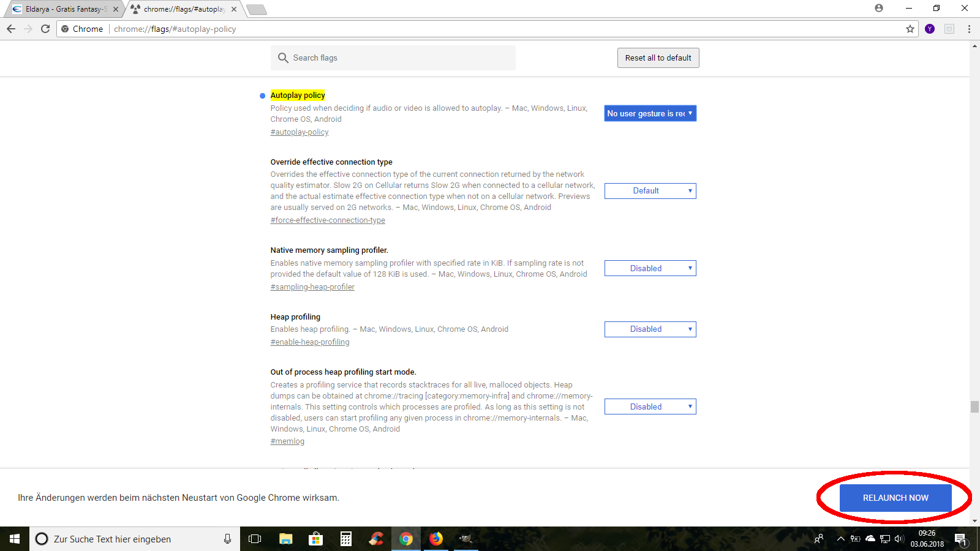Open Firefox from the taskbar
Image resolution: width=980 pixels, height=551 pixels.
[436, 539]
